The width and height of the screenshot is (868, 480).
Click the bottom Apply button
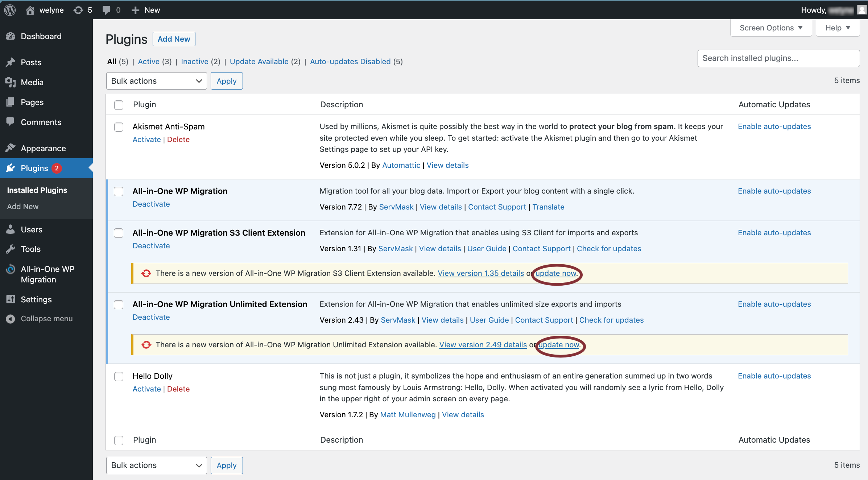(227, 465)
